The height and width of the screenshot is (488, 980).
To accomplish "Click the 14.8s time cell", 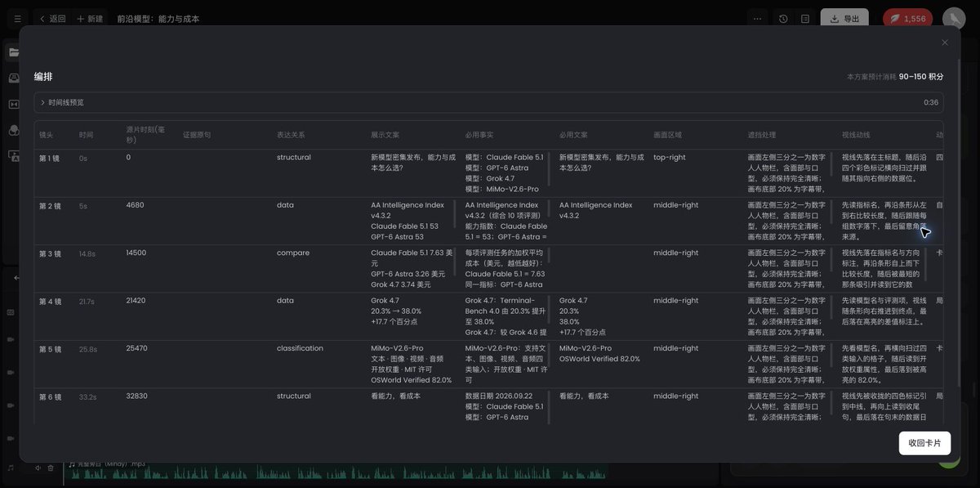I will 87,253.
